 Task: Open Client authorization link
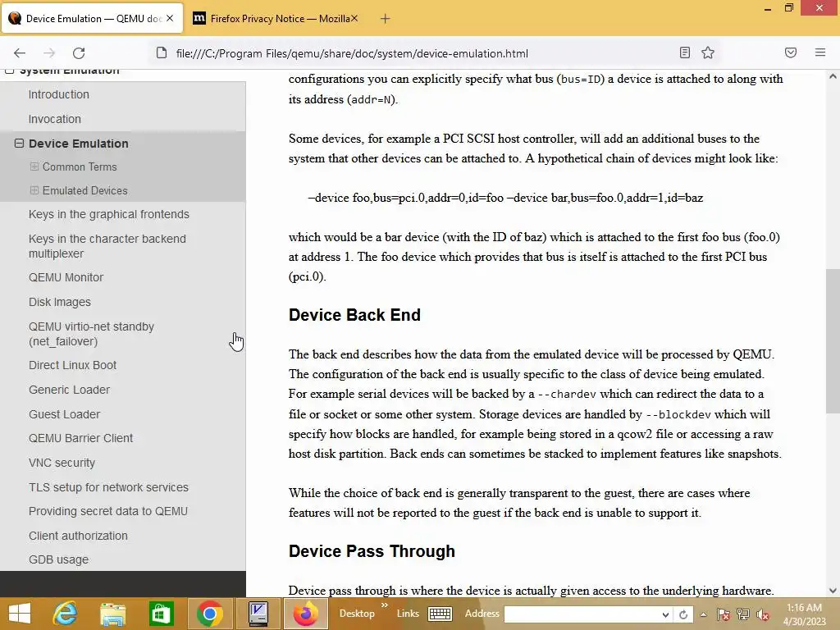pyautogui.click(x=78, y=536)
